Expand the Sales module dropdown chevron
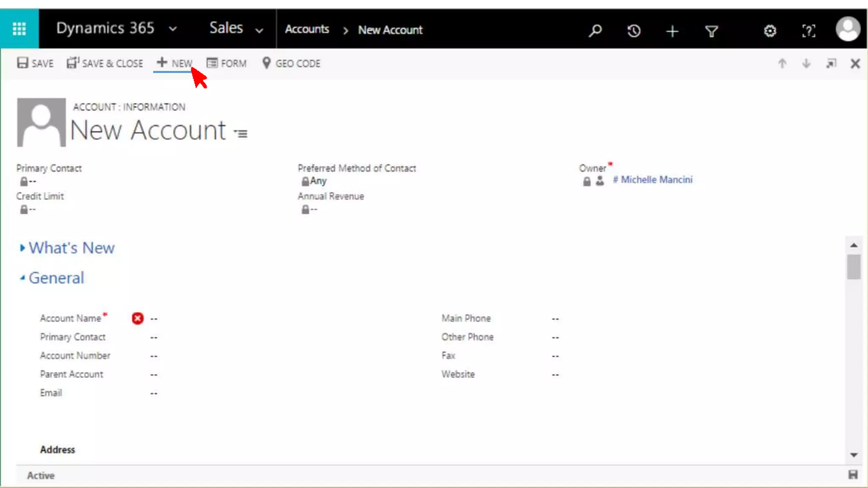The width and height of the screenshot is (868, 488). pyautogui.click(x=259, y=30)
